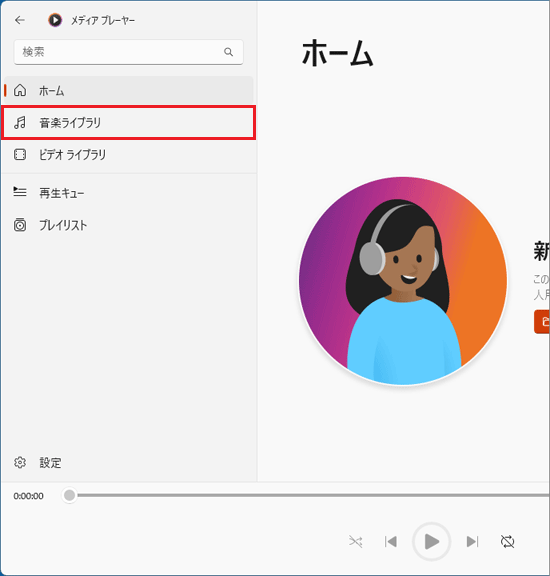The height and width of the screenshot is (576, 550).
Task: Click the headphone girl illustration
Action: click(x=403, y=281)
